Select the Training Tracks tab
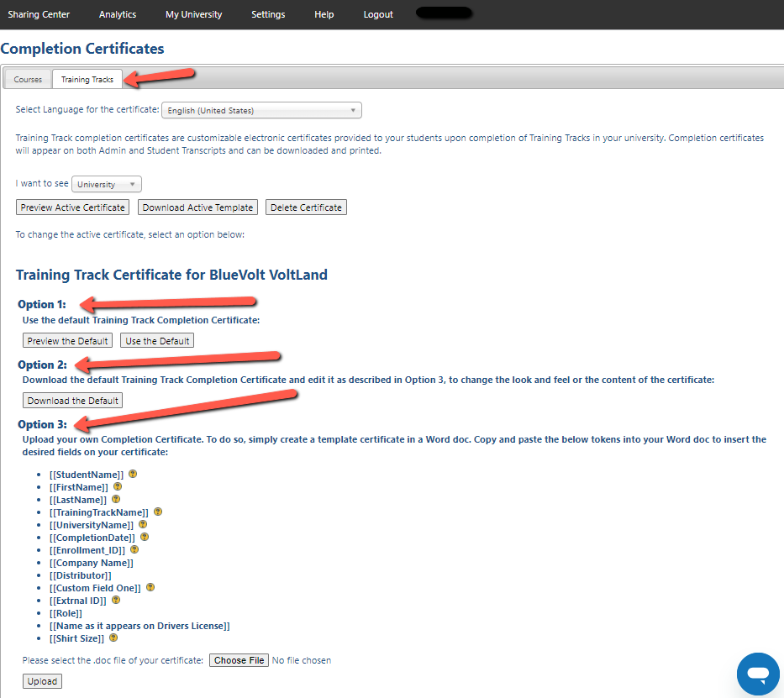Image resolution: width=784 pixels, height=698 pixels. 87,80
